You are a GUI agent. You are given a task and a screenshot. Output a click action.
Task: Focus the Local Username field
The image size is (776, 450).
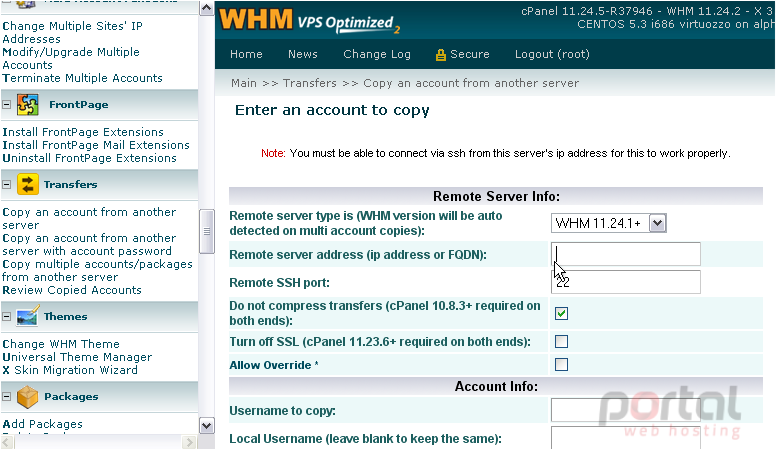[626, 438]
